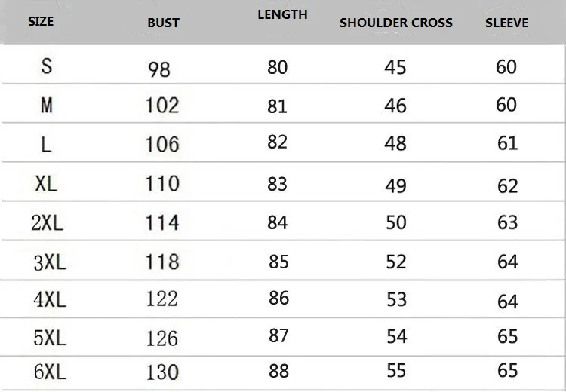The height and width of the screenshot is (392, 566).
Task: Select shoulder cross value 49
Action: 395,186
